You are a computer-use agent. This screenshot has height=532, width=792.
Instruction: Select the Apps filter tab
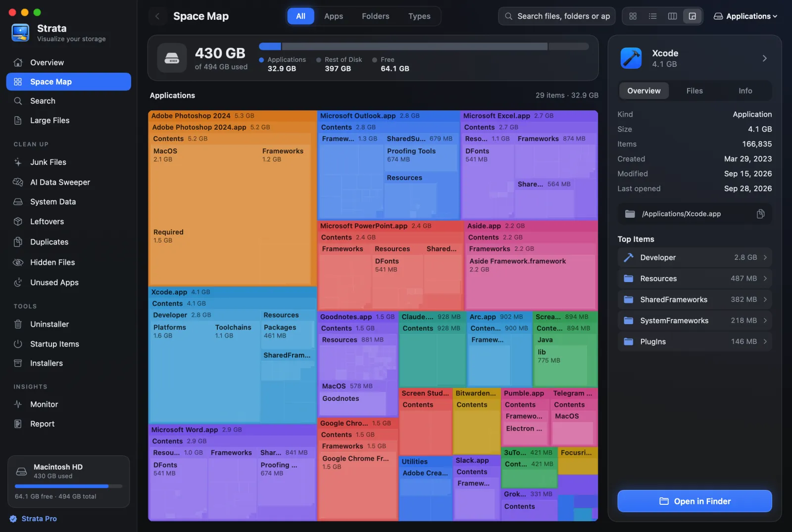tap(334, 16)
